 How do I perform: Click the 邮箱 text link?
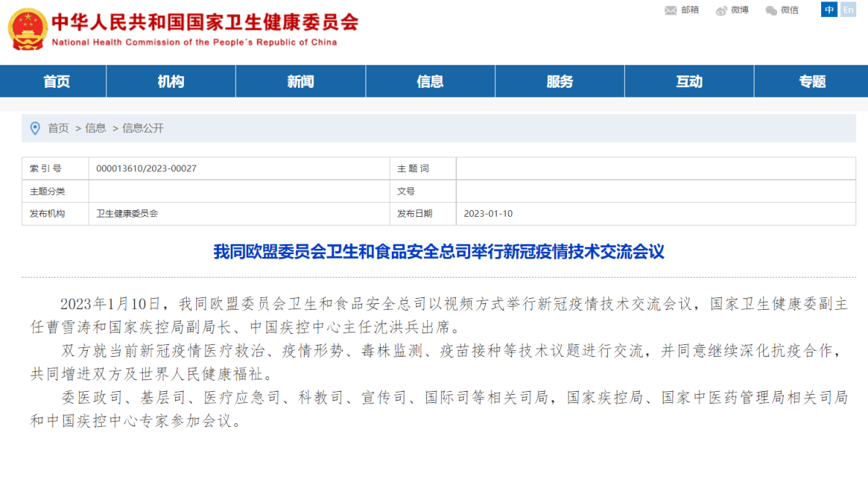click(690, 10)
